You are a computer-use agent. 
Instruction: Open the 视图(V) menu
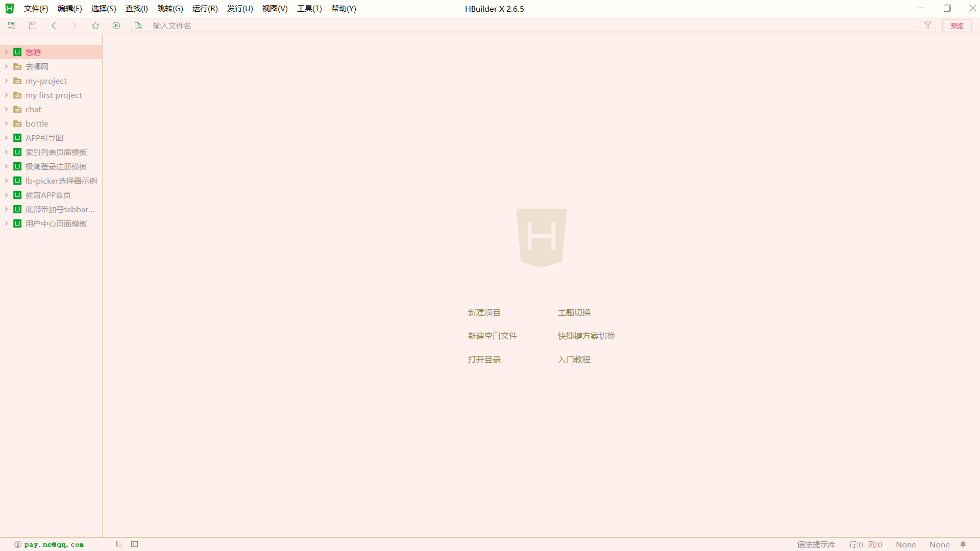click(275, 9)
